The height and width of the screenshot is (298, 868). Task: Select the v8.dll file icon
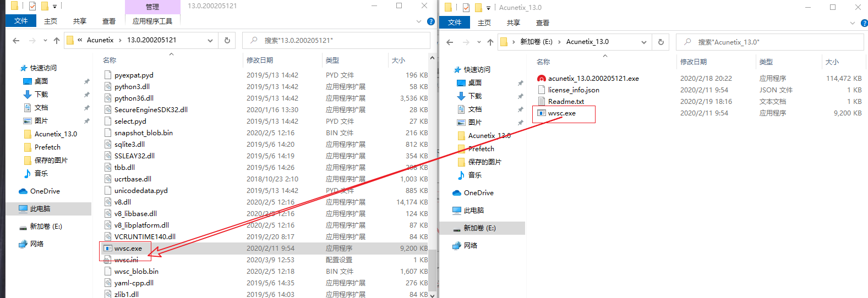point(108,202)
